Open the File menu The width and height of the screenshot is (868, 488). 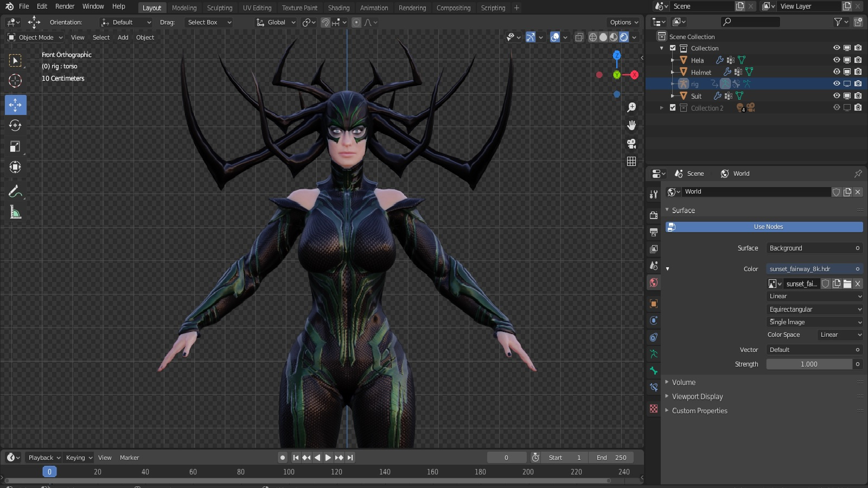[24, 7]
